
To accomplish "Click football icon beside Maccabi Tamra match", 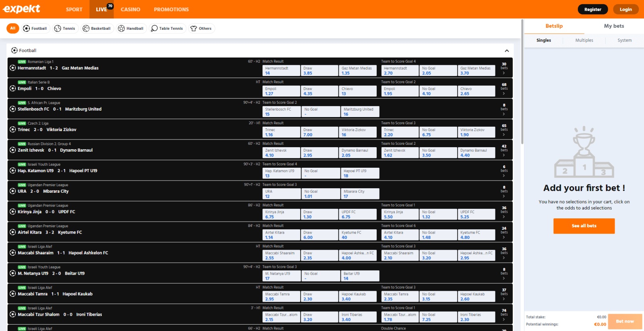I will (x=13, y=294).
